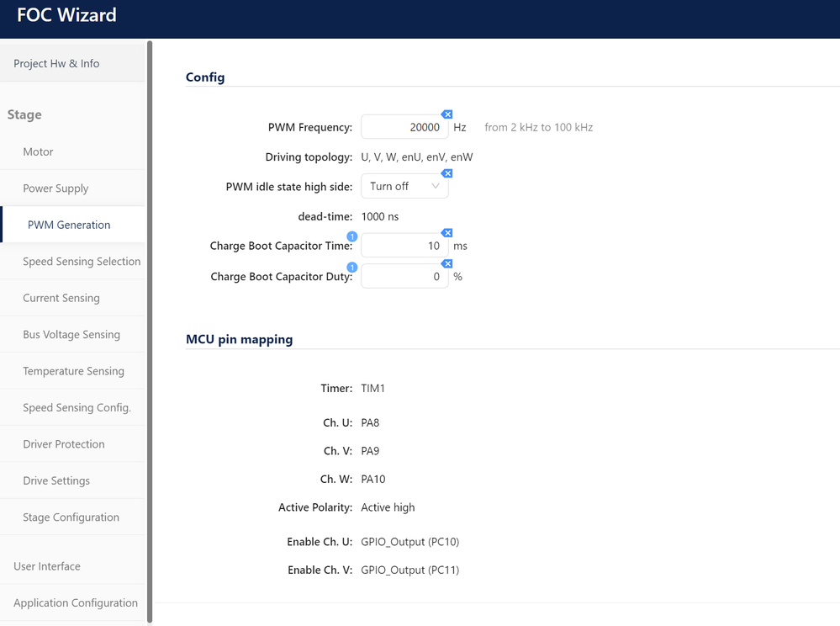The image size is (840, 626).
Task: Select the Charge Boot Capacitor Duty field
Action: tap(404, 276)
